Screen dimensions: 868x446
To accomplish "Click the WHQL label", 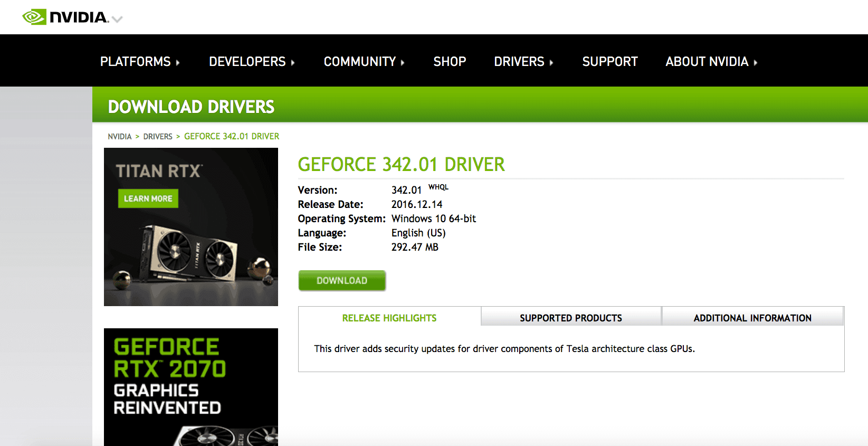I will (x=438, y=187).
